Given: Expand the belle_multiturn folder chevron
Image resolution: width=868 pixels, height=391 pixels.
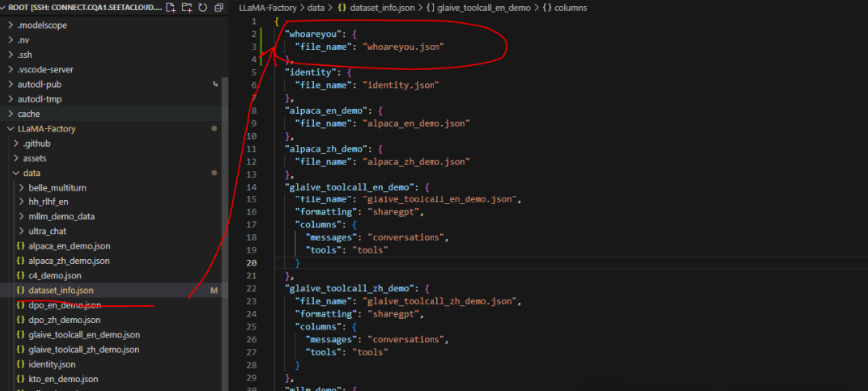Looking at the screenshot, I should point(22,188).
